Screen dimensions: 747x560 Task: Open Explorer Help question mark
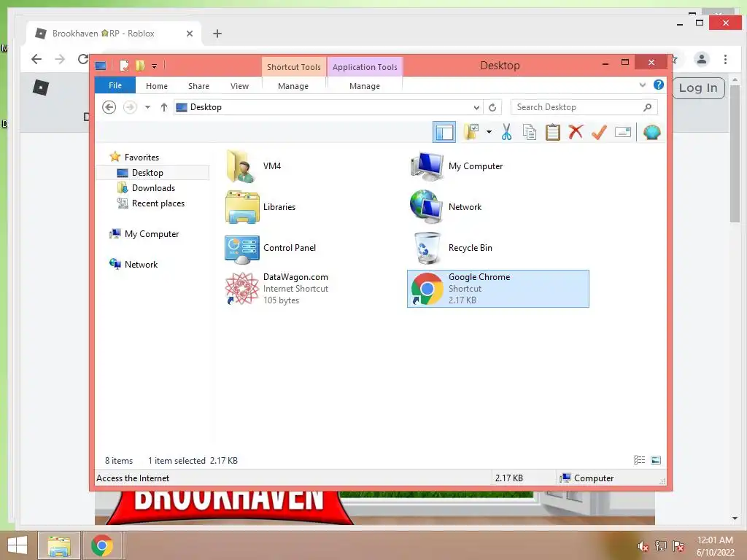pyautogui.click(x=659, y=85)
